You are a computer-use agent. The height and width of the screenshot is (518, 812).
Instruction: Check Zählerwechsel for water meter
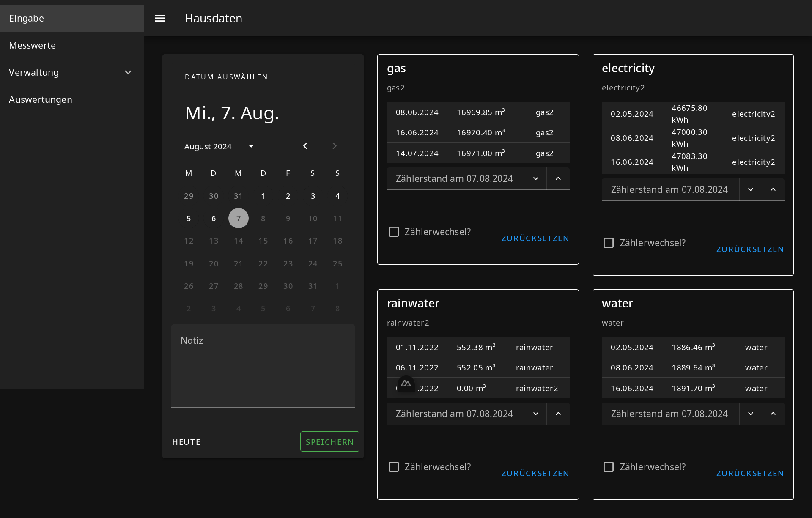(x=609, y=467)
